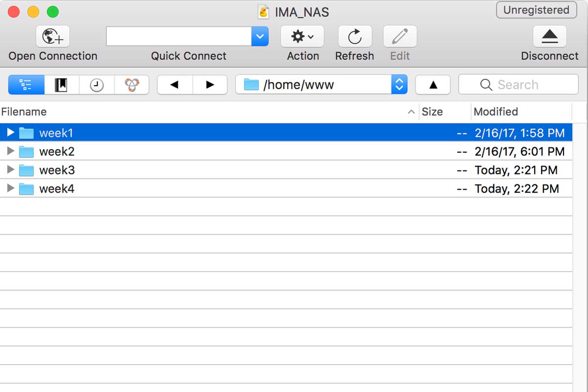588x392 pixels.
Task: Refresh the directory listing
Action: [x=355, y=37]
